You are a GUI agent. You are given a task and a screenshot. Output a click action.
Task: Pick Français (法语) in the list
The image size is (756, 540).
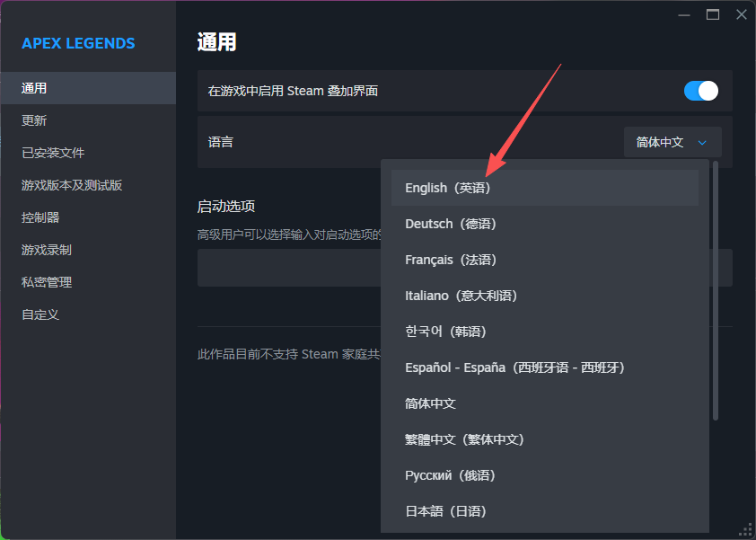coord(545,260)
